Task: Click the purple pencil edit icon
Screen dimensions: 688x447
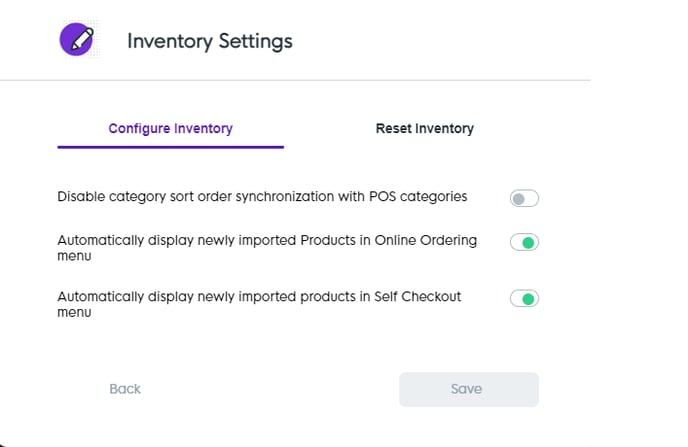Action: [77, 41]
